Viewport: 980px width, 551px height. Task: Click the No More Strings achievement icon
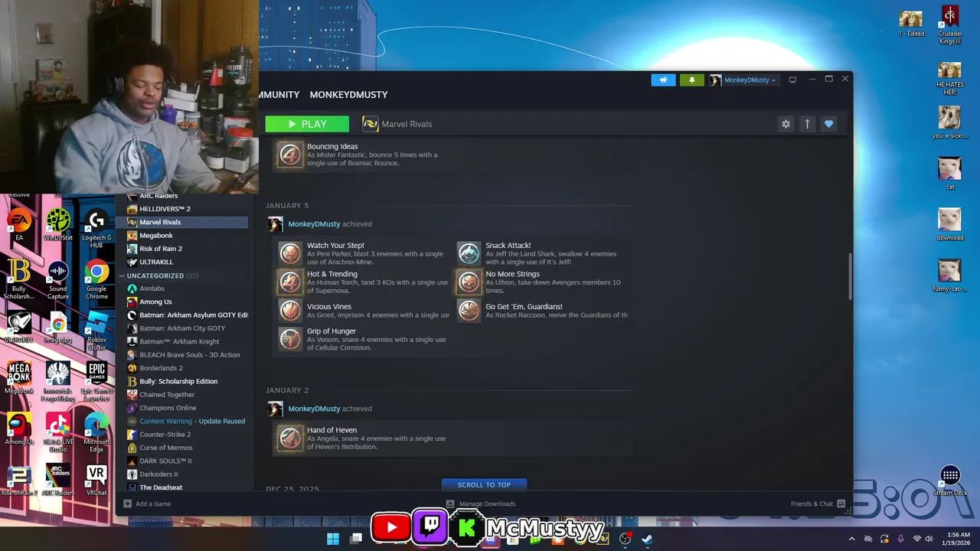[x=469, y=282]
